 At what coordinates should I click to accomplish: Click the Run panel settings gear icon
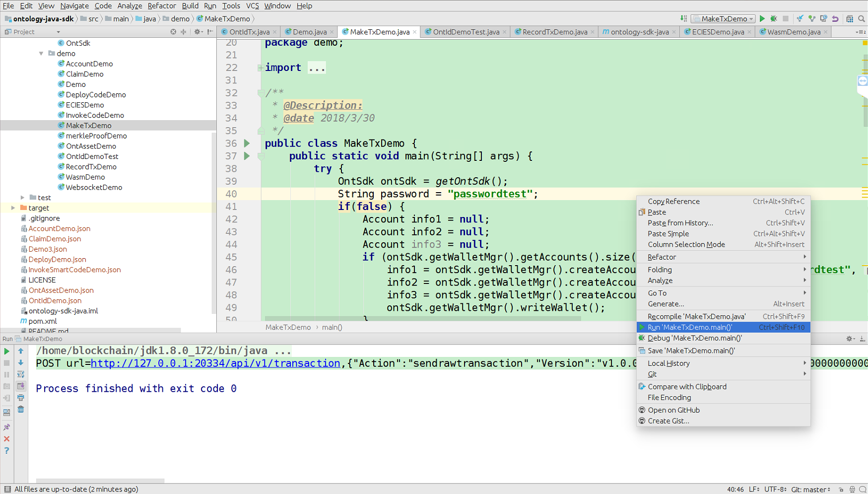click(850, 339)
